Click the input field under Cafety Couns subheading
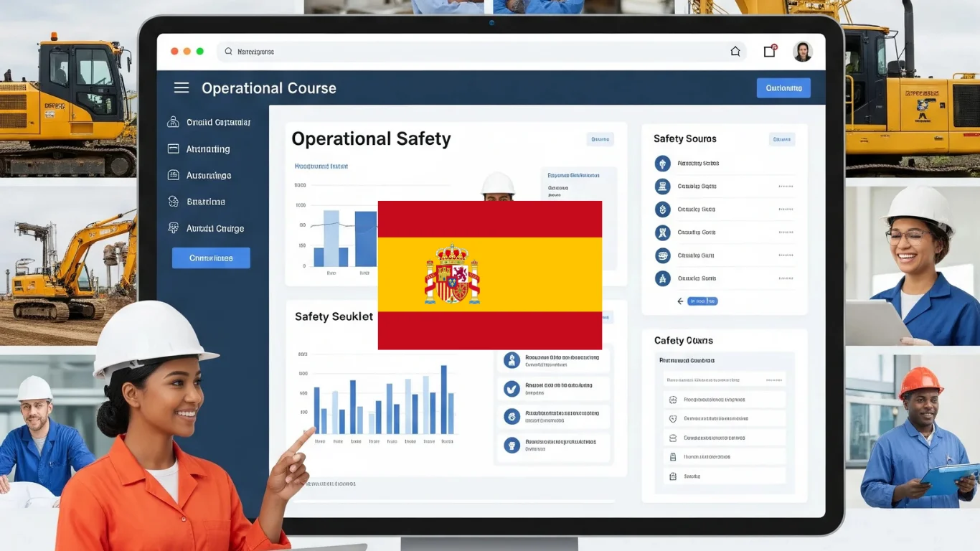Viewport: 980px width, 551px height. click(x=724, y=380)
